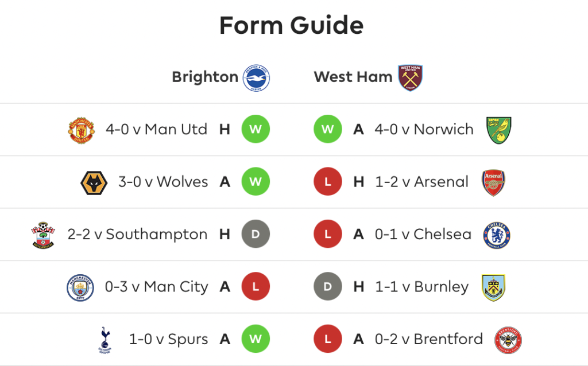Click red L badge for Arsenal match

(328, 182)
